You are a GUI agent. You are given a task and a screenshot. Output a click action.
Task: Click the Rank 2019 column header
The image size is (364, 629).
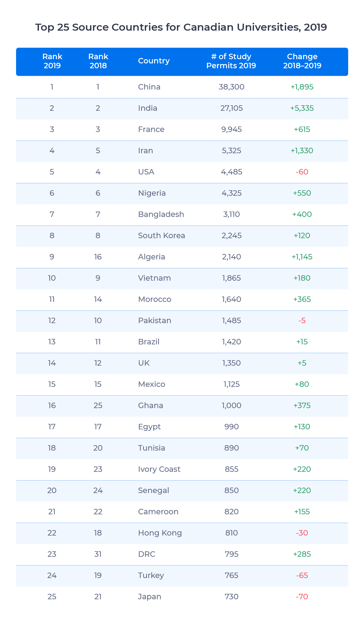click(x=52, y=61)
